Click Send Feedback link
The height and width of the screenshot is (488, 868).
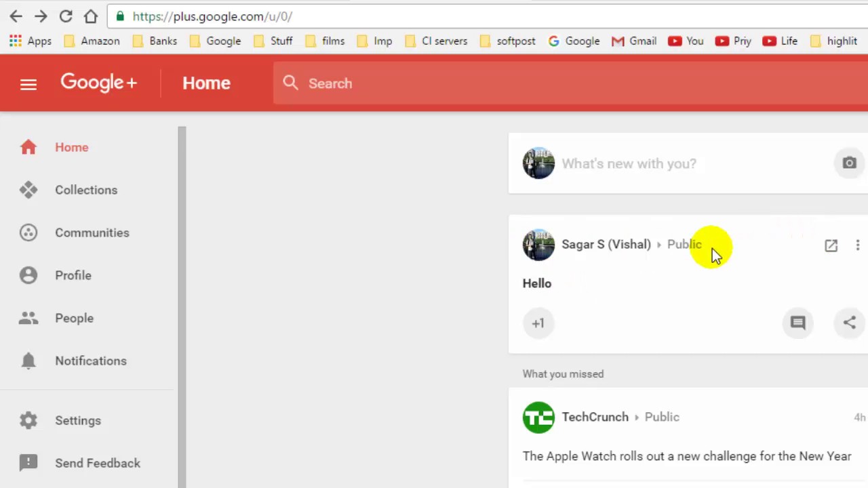click(98, 463)
